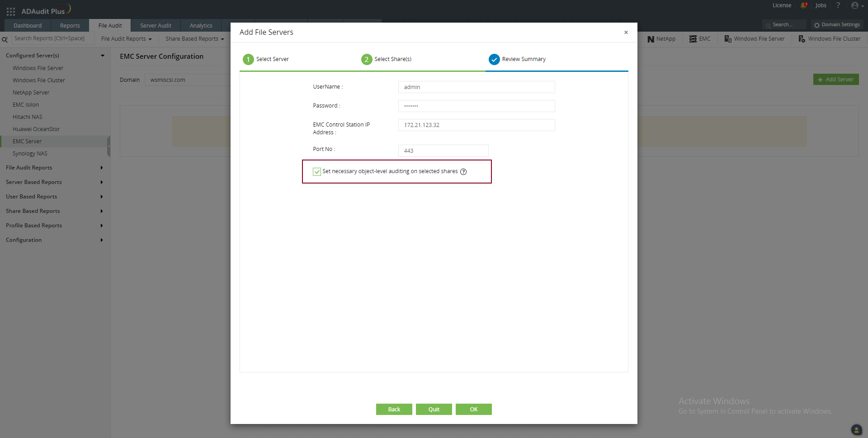Confirm the dialog with OK

(x=473, y=409)
